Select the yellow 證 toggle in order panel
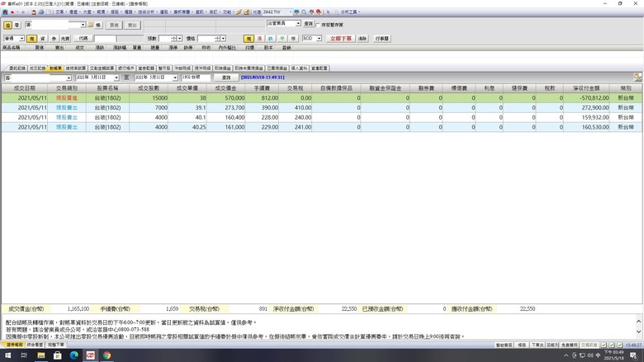Screen dimensions: 644x362 click(x=7, y=25)
